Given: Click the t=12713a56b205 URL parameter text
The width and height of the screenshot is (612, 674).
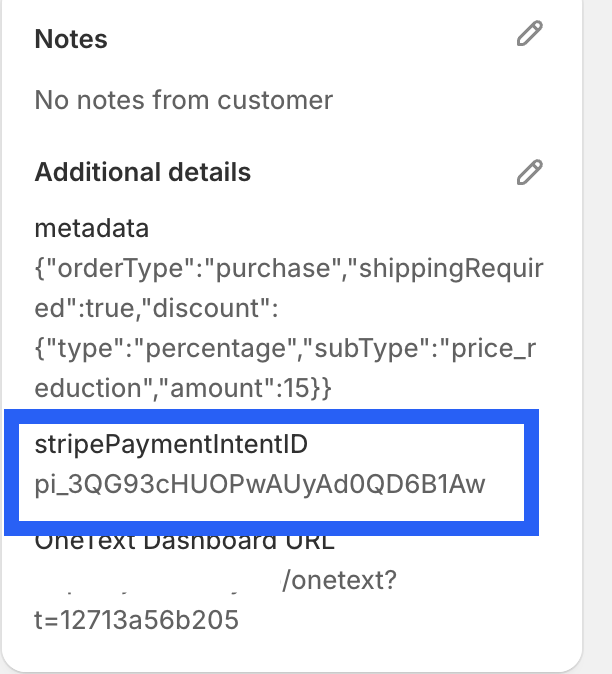Looking at the screenshot, I should 137,620.
